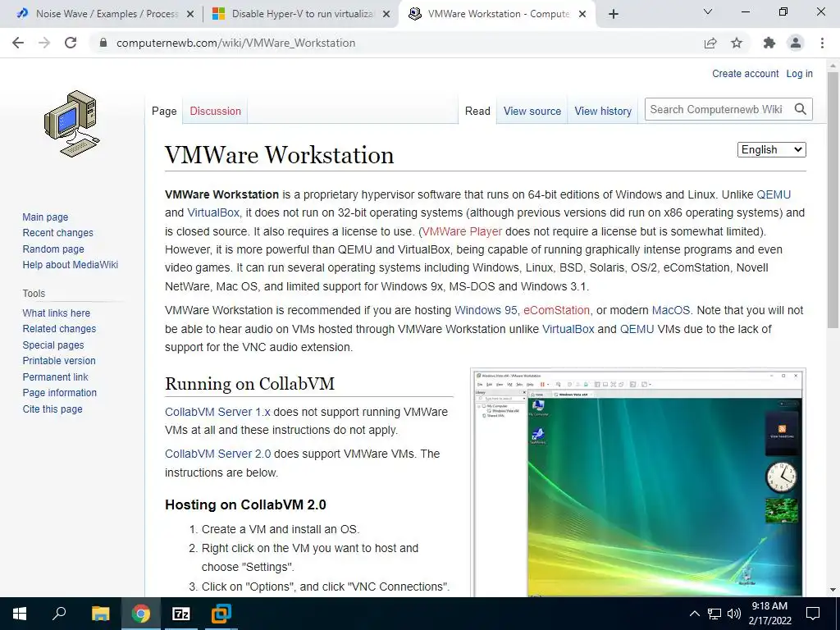Bookmark this page with the star icon

[737, 43]
